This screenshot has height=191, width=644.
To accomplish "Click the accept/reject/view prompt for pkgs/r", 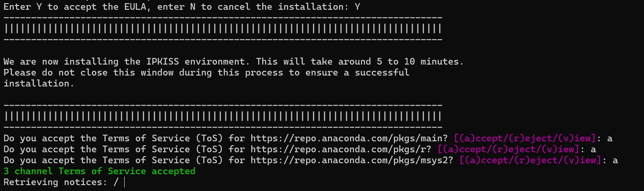I will point(508,149).
